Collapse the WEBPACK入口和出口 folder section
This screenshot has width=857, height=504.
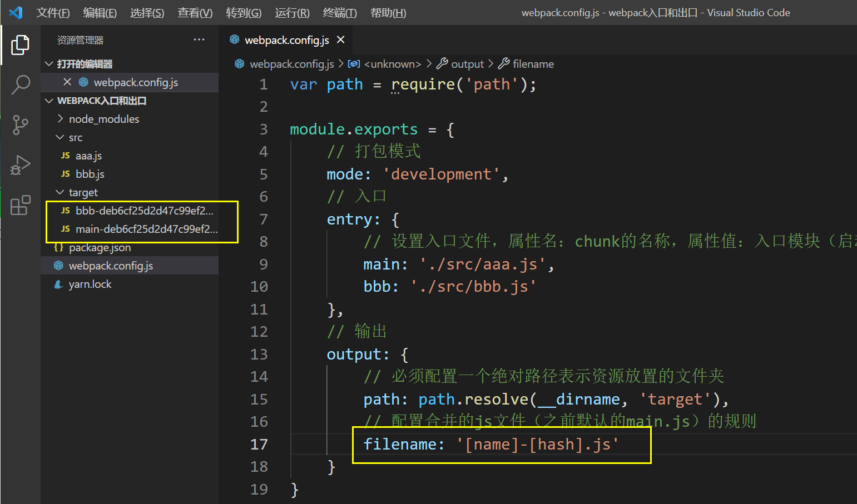[x=49, y=101]
